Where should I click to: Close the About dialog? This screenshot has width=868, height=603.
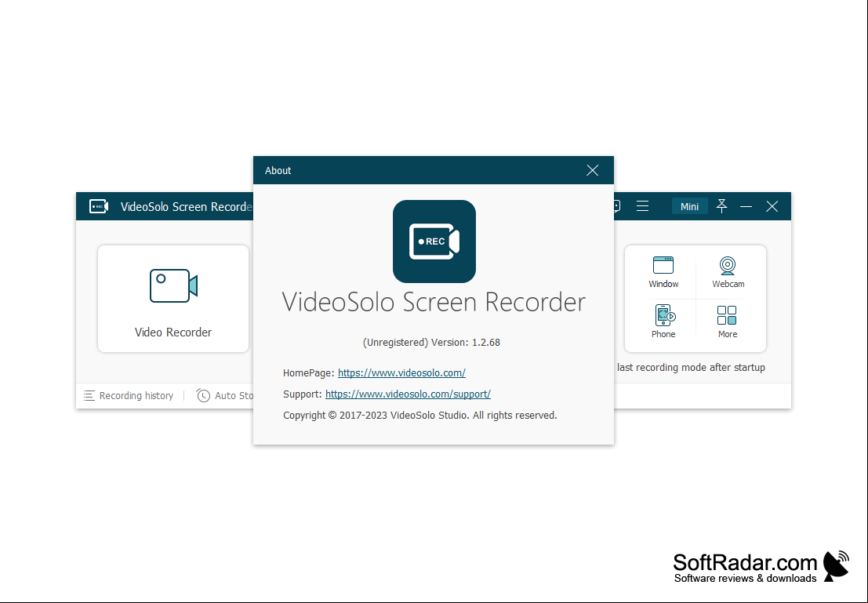[x=592, y=170]
